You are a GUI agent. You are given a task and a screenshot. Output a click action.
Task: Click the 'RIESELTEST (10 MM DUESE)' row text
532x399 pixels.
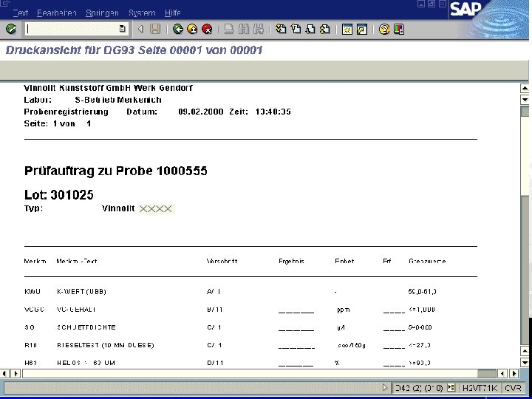(x=106, y=345)
